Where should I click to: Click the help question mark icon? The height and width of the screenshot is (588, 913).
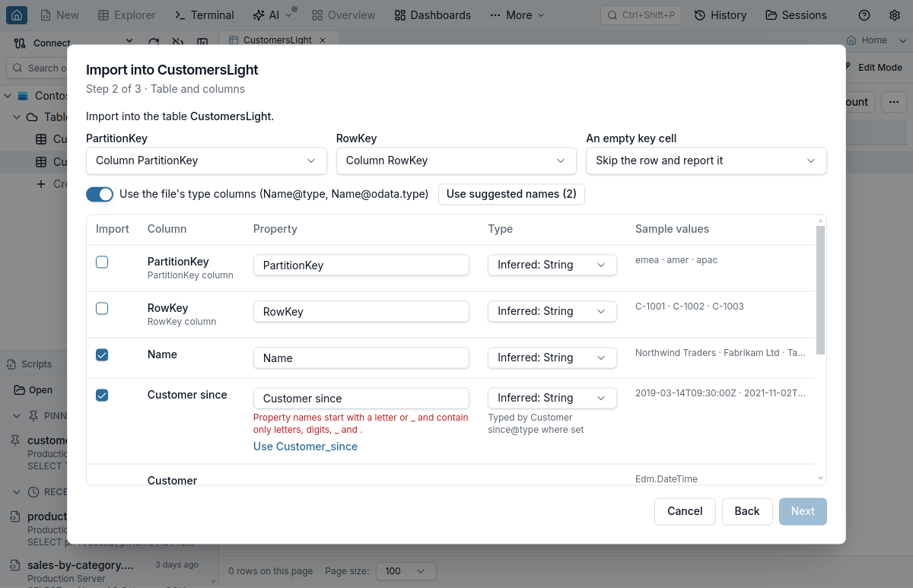(864, 15)
